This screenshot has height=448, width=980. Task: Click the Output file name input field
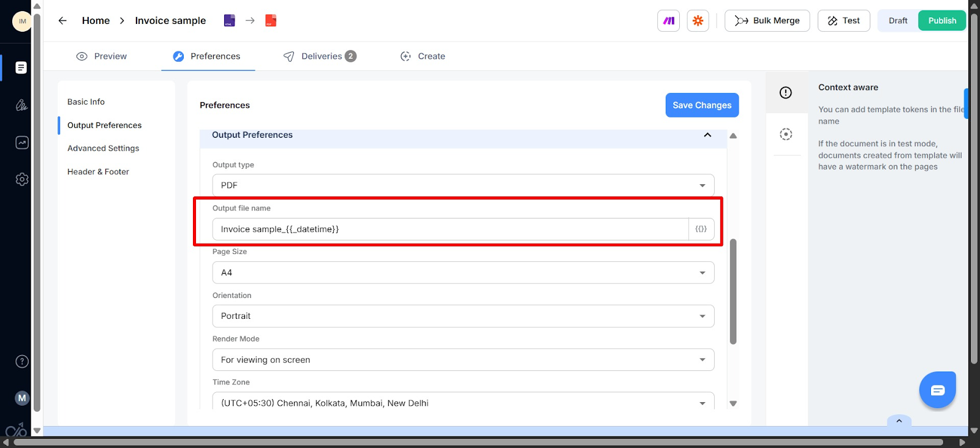(x=450, y=230)
